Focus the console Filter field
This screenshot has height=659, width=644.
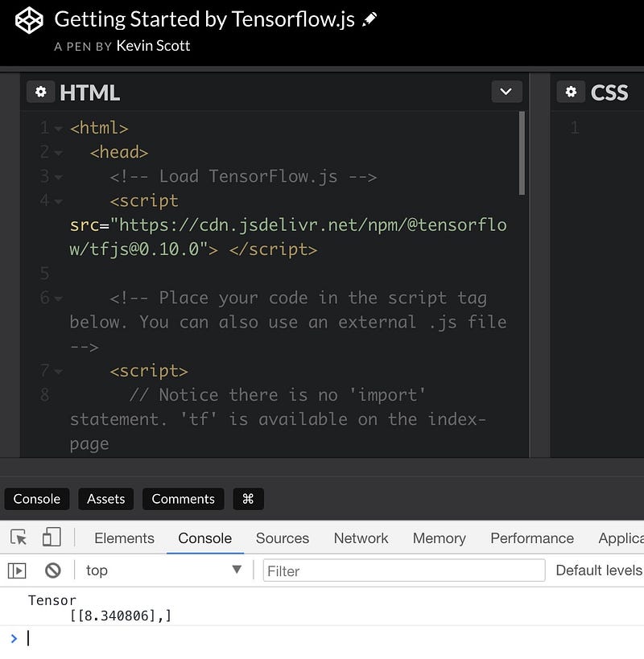tap(404, 570)
